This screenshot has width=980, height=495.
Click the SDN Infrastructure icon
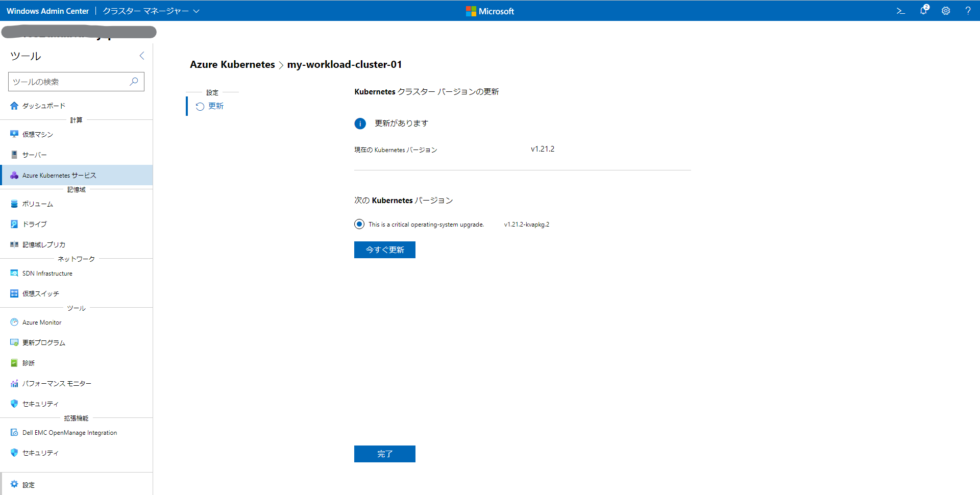click(x=14, y=273)
